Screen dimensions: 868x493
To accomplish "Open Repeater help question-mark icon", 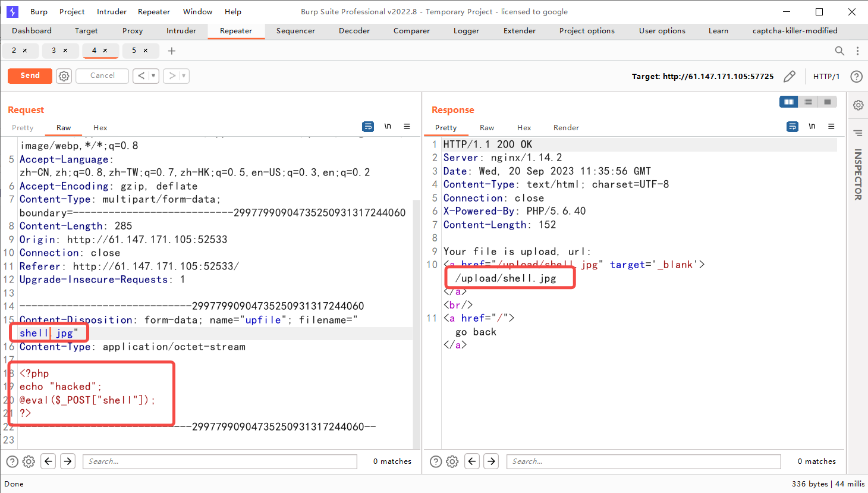I will pos(857,76).
